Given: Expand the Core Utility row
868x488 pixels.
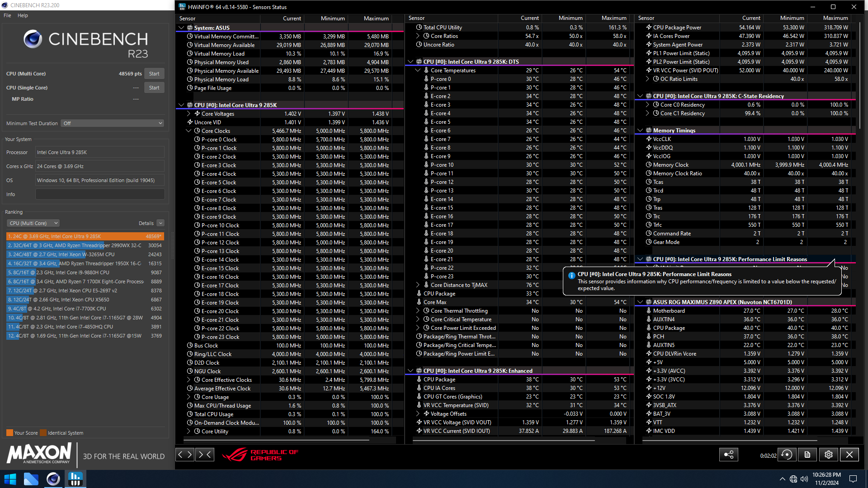Looking at the screenshot, I should pos(189,432).
